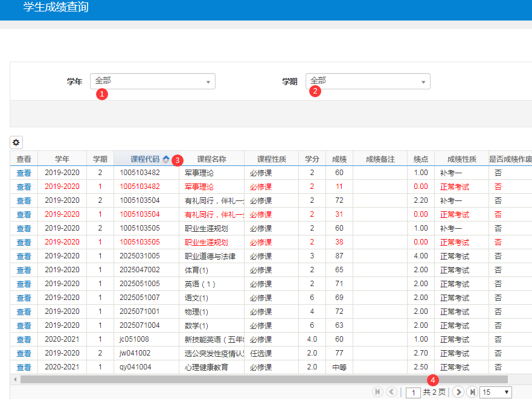
Task: Click the 学分 column header
Action: click(x=312, y=159)
